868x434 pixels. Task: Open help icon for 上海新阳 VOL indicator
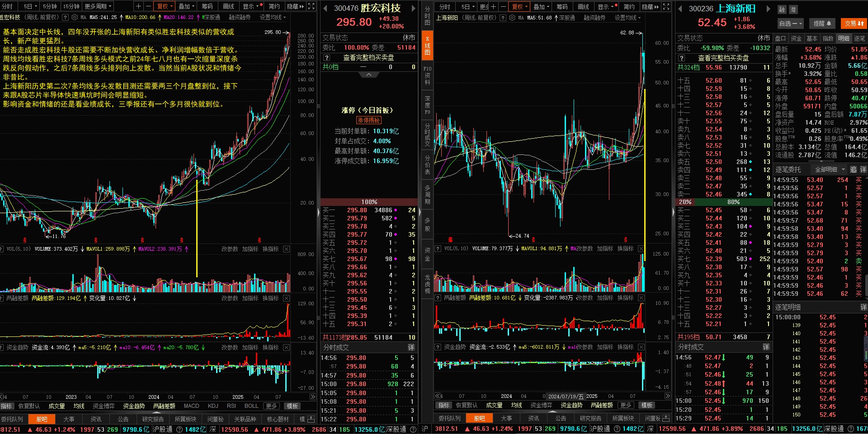[438, 248]
